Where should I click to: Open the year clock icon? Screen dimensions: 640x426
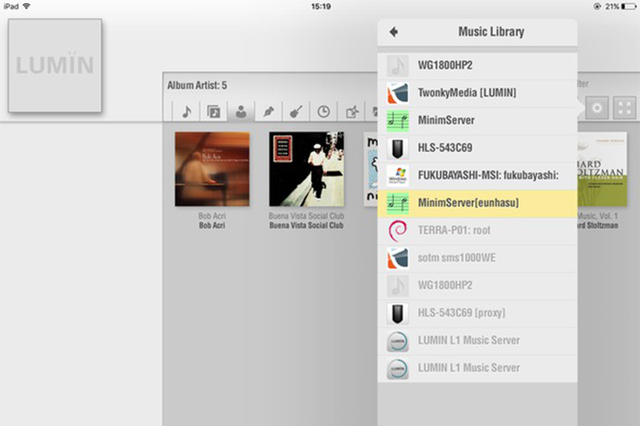click(x=324, y=111)
